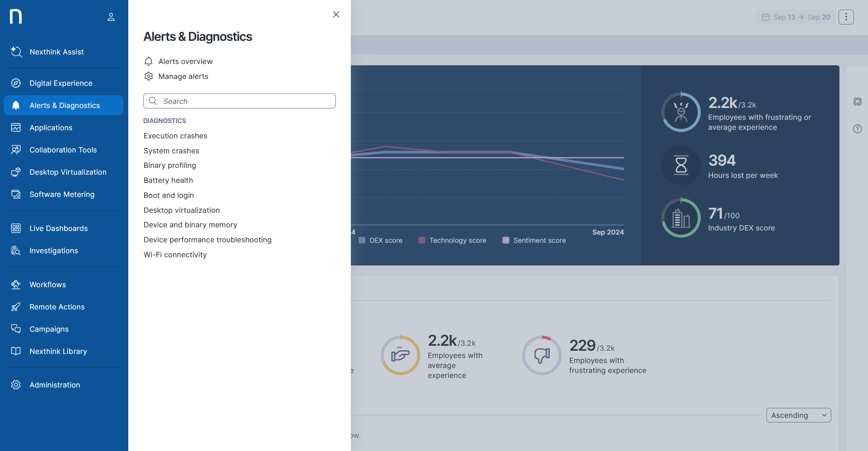Open Alerts overview in the panel
Image resolution: width=868 pixels, height=451 pixels.
click(185, 61)
